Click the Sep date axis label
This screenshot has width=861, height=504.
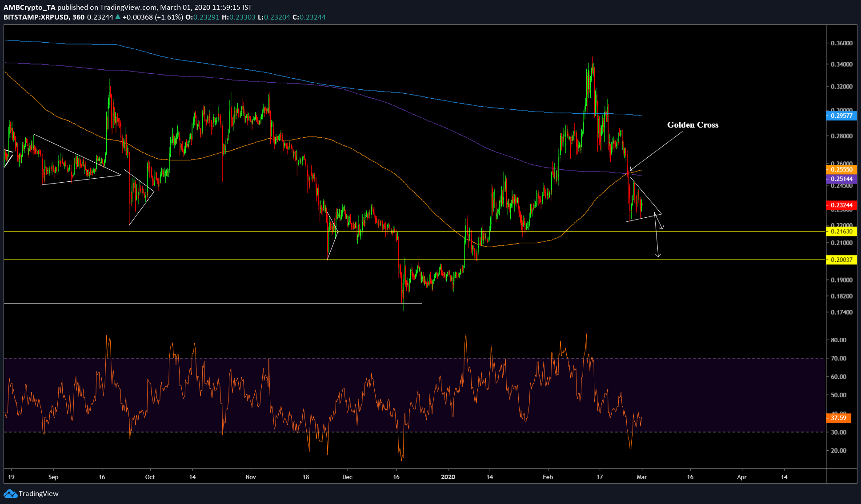(53, 477)
